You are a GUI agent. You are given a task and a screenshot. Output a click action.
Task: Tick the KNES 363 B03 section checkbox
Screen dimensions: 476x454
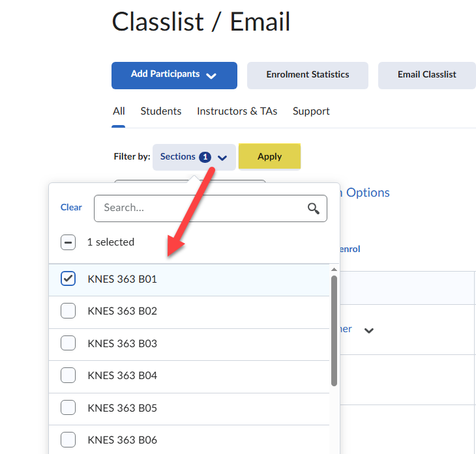[x=68, y=343]
